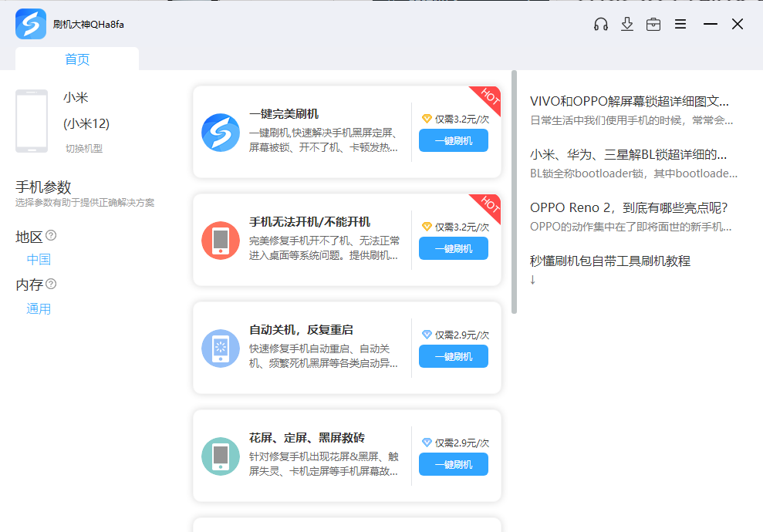Click the diamond icon beside 一键完美刷机 price
This screenshot has width=763, height=532.
click(427, 119)
